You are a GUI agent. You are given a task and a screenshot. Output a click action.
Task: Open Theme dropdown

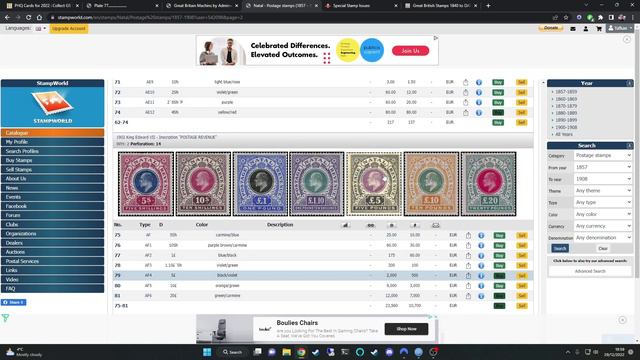[x=603, y=191]
